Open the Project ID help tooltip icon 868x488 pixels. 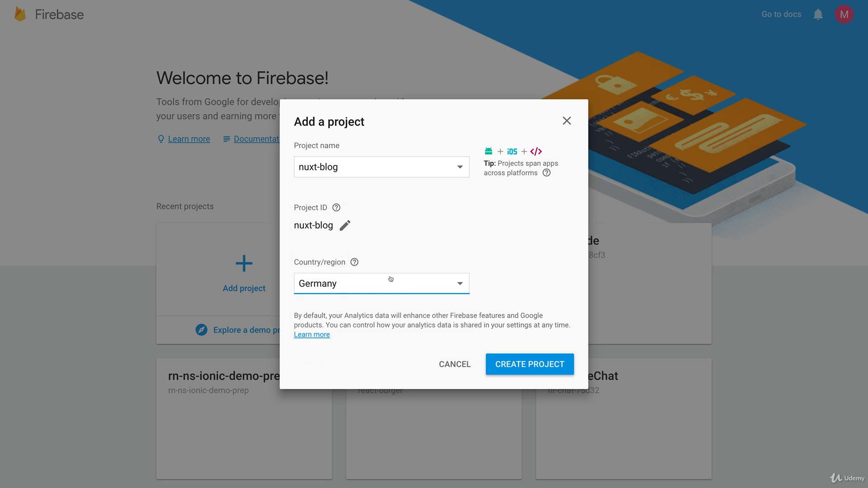click(336, 207)
